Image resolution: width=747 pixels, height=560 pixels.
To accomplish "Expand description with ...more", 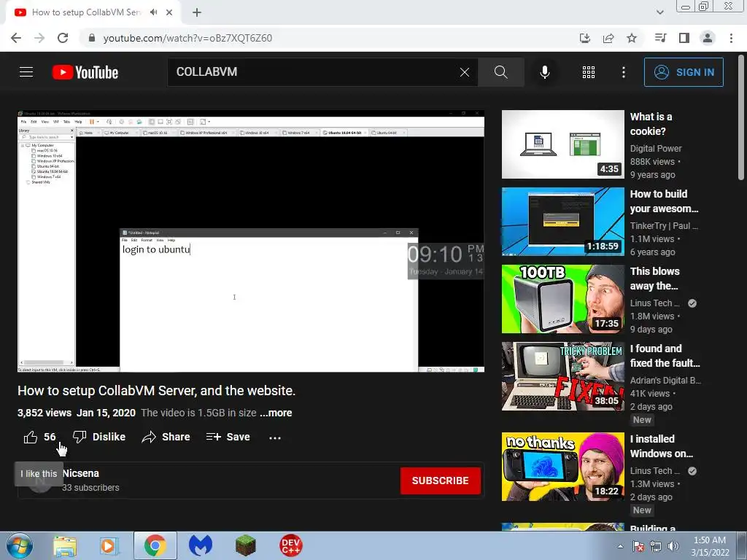I will 276,413.
